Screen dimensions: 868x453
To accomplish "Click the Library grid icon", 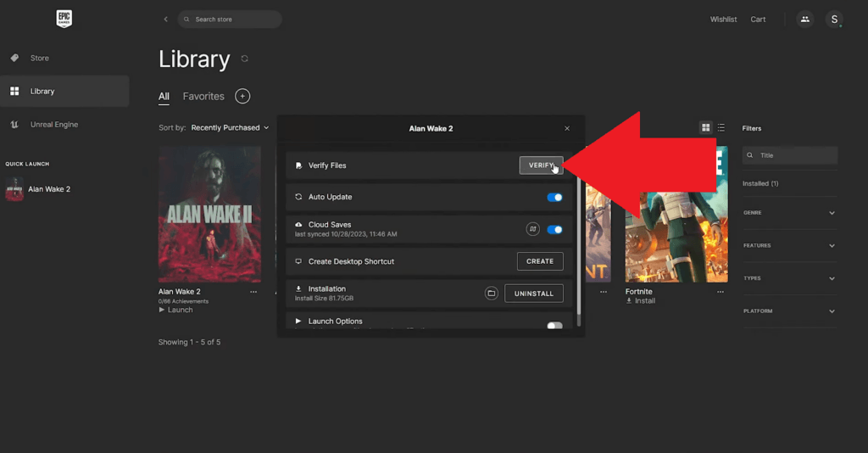I will (14, 92).
